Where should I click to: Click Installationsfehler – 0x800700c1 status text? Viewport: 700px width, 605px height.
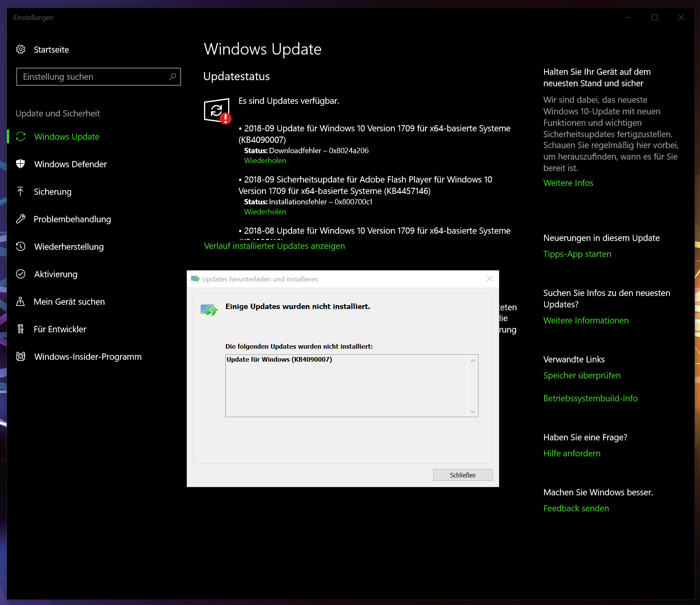coord(321,202)
